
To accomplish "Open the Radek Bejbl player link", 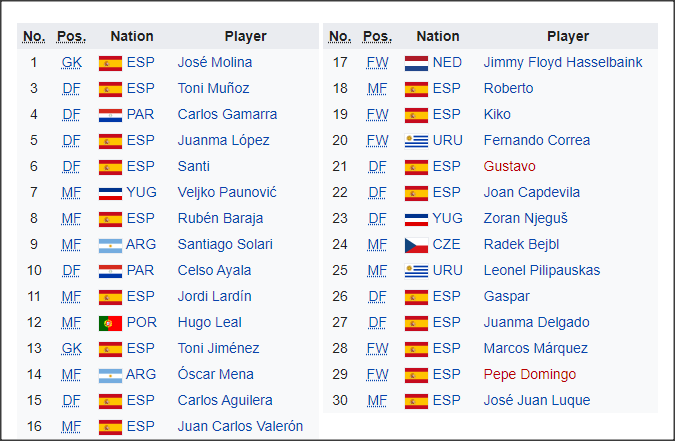I will [521, 245].
